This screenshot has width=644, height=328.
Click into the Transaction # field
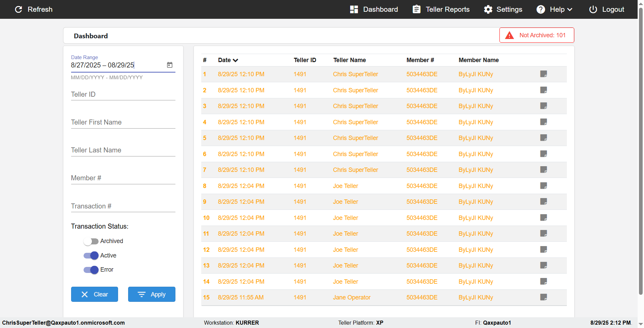pyautogui.click(x=123, y=206)
